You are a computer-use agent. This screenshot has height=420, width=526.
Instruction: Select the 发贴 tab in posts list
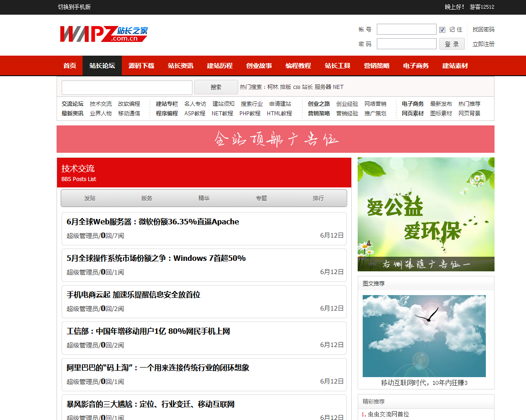90,198
